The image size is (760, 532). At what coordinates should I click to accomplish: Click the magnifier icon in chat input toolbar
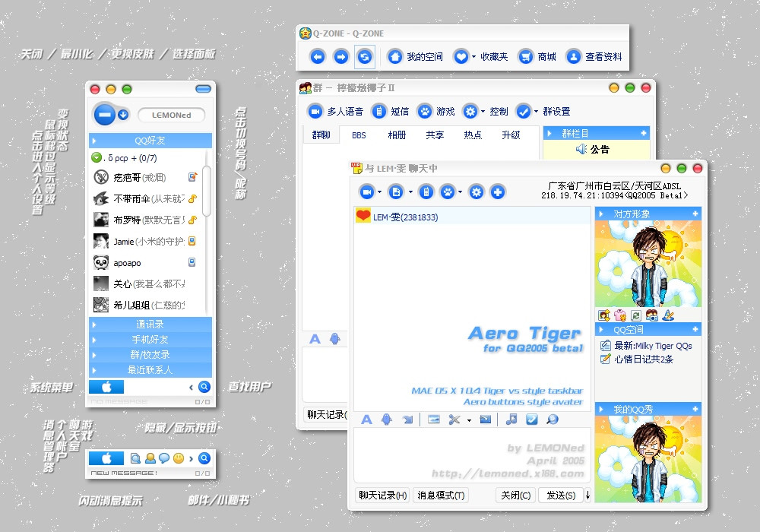552,419
